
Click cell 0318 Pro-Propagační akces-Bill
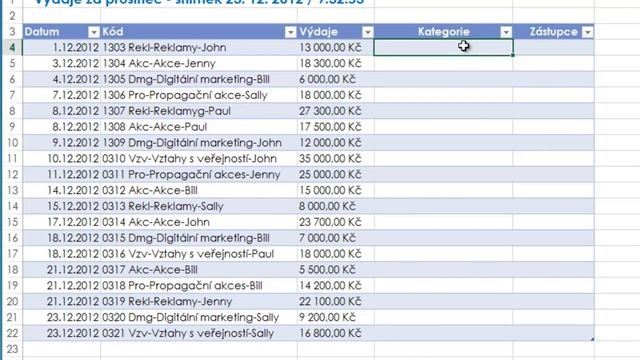coord(199,285)
